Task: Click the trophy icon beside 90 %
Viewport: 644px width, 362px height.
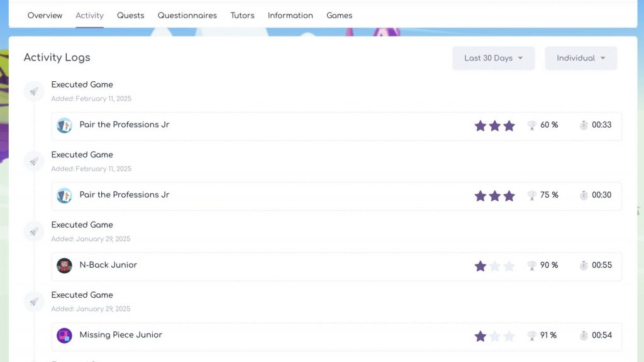Action: pyautogui.click(x=532, y=266)
